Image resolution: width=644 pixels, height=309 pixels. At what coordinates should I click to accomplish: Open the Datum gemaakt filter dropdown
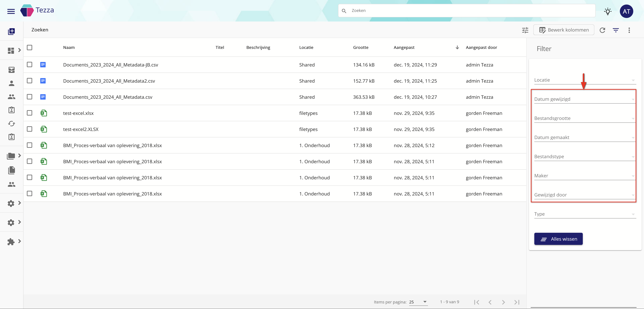point(585,138)
